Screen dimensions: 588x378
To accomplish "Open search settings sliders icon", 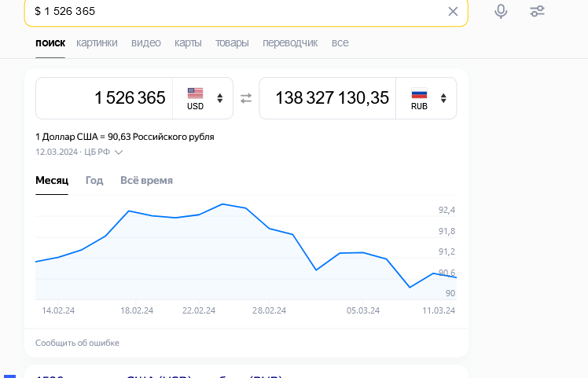I will (537, 11).
